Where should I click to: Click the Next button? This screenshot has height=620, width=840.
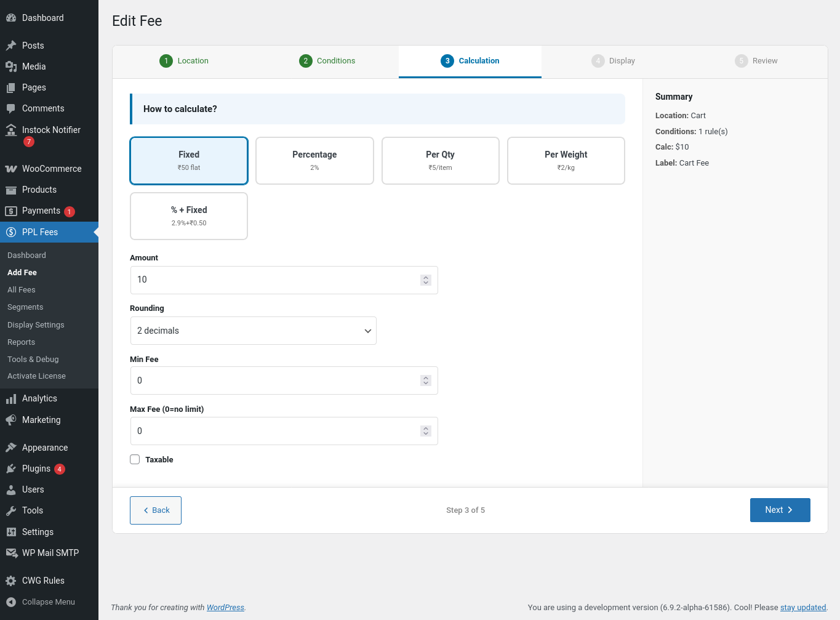point(780,510)
